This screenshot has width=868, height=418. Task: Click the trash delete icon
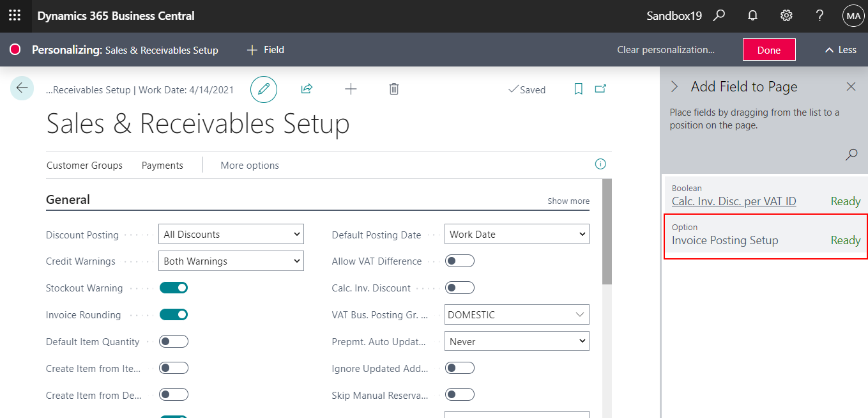coord(394,89)
